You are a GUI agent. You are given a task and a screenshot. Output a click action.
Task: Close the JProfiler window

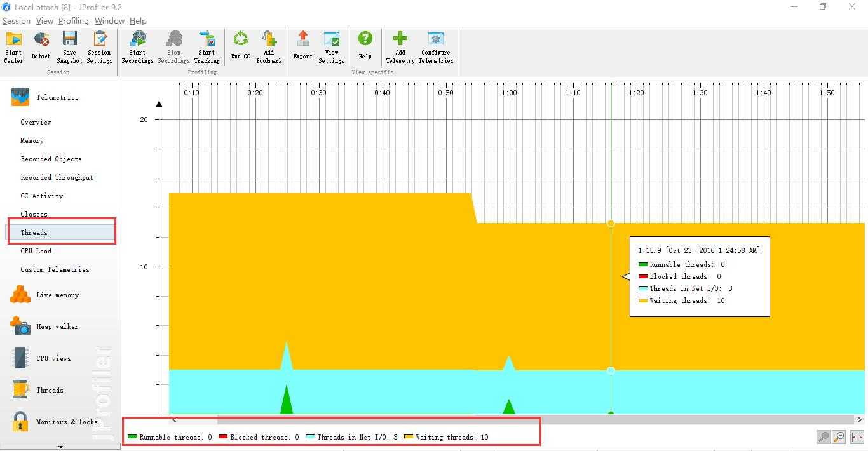[852, 7]
